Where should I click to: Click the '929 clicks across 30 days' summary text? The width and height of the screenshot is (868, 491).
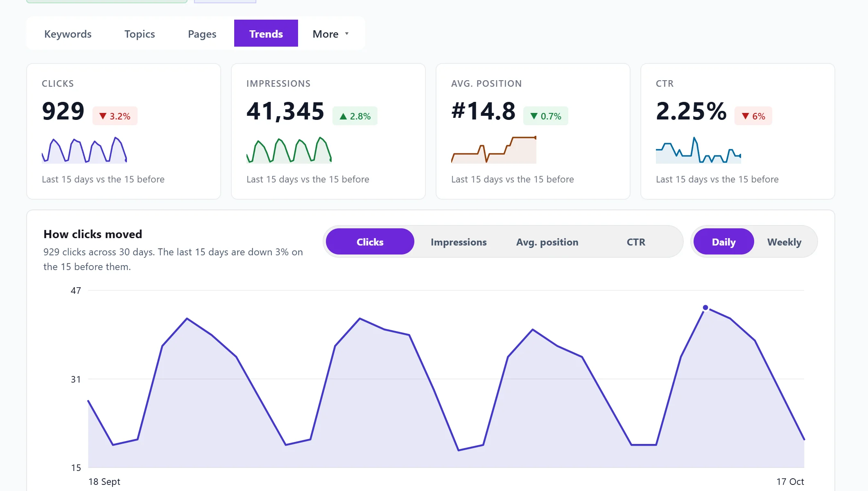[173, 259]
